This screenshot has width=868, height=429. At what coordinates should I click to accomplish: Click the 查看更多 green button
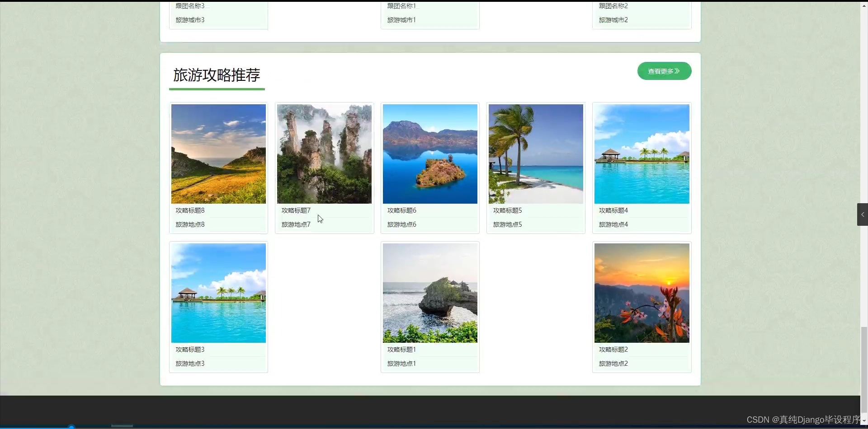pos(664,71)
